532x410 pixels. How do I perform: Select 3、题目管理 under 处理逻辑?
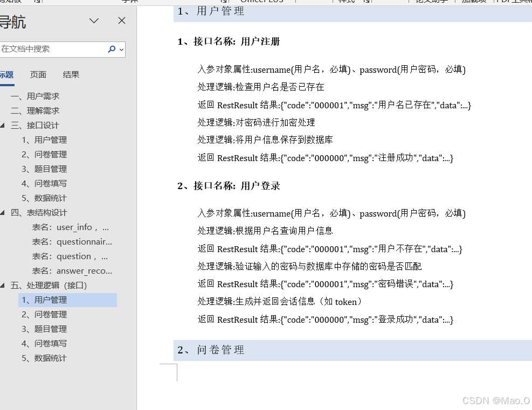[x=44, y=329]
